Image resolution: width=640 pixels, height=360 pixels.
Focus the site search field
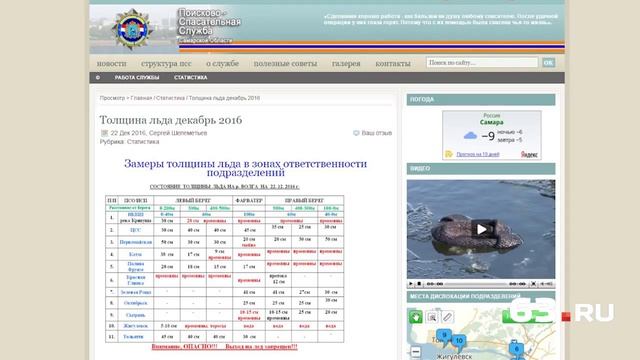[482, 62]
